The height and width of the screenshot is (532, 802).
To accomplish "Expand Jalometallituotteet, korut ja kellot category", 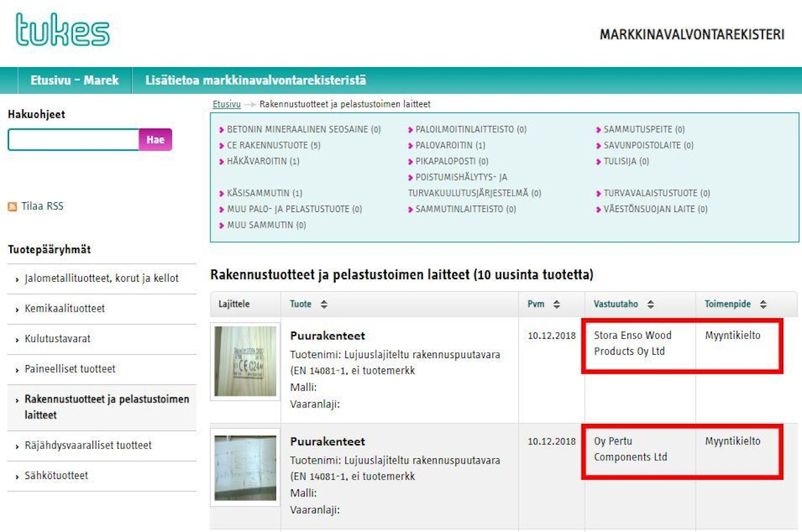I will click(x=101, y=279).
